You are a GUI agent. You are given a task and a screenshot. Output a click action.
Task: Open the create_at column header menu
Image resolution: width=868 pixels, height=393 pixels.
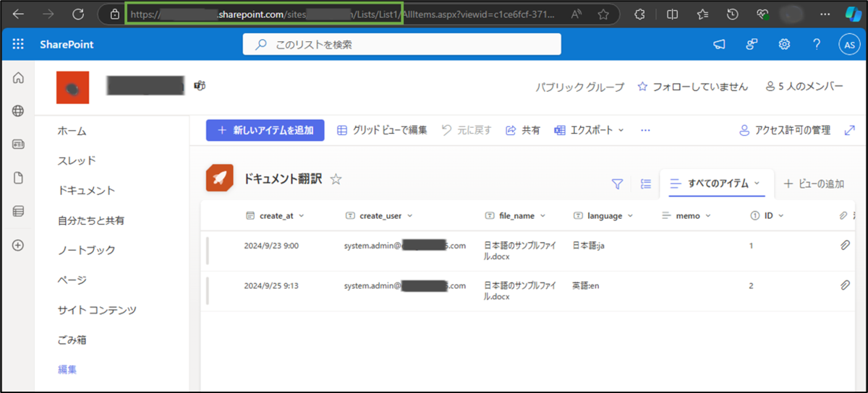pos(276,215)
